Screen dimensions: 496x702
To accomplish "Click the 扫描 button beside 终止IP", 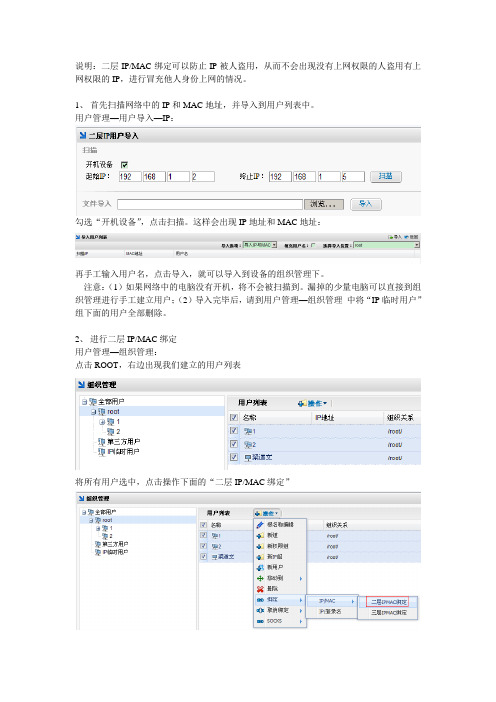I will coord(386,176).
